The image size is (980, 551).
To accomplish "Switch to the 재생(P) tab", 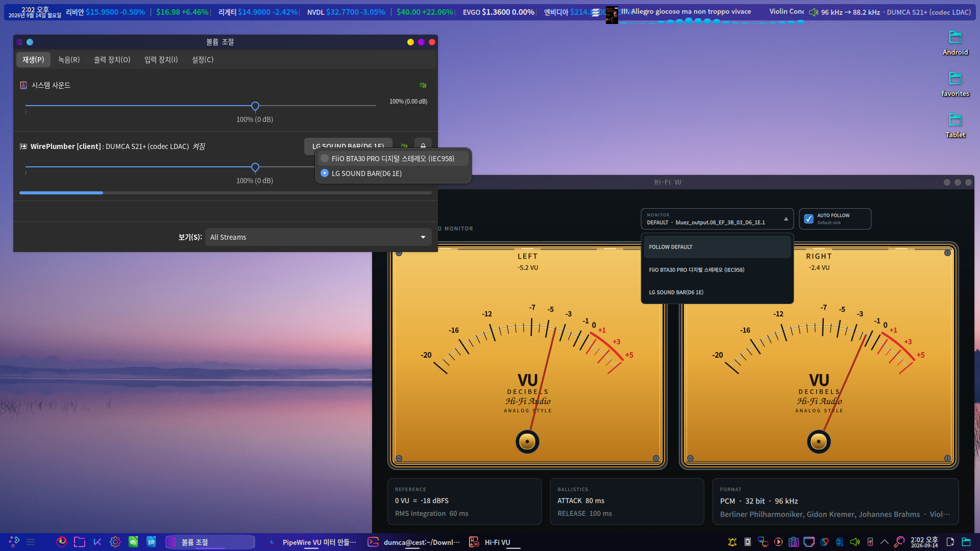I will pos(33,60).
